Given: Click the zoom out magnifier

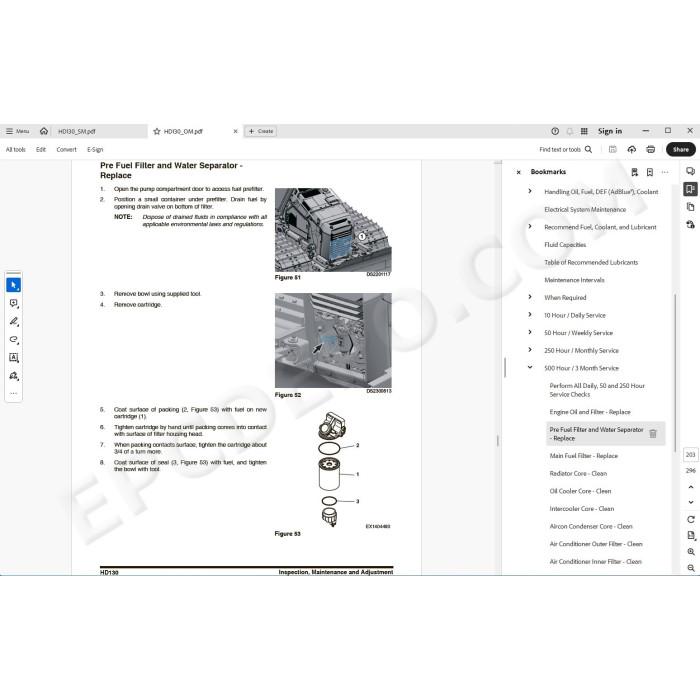Looking at the screenshot, I should point(691,568).
